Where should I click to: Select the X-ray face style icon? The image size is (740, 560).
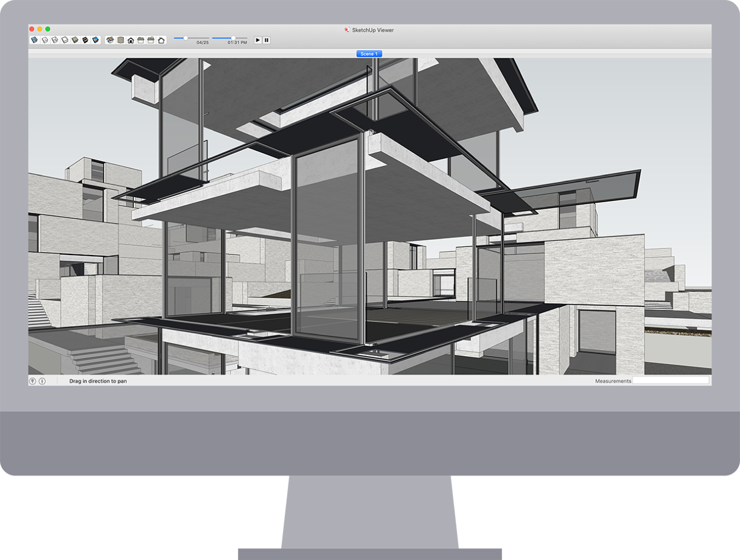tap(35, 40)
